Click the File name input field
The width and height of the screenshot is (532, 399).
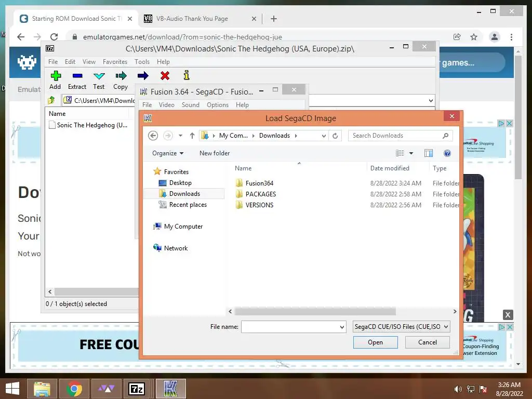[x=289, y=327]
